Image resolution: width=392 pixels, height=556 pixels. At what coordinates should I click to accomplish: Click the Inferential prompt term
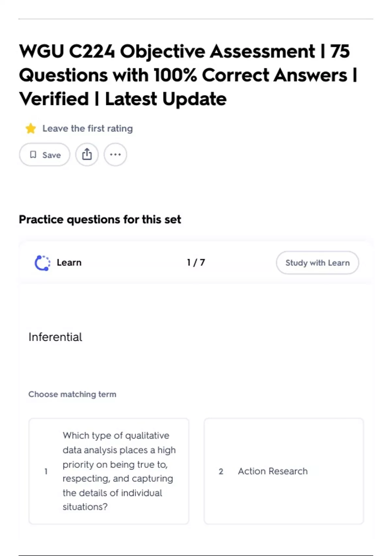[x=55, y=337]
